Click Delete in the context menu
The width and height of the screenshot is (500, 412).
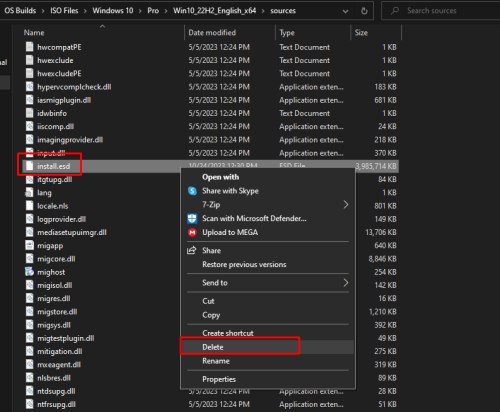click(268, 347)
